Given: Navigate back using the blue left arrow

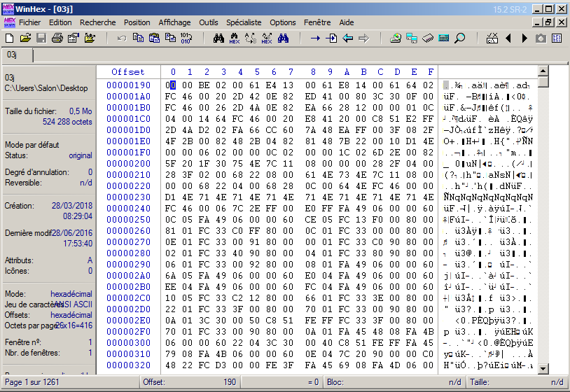Looking at the screenshot, I should 348,38.
